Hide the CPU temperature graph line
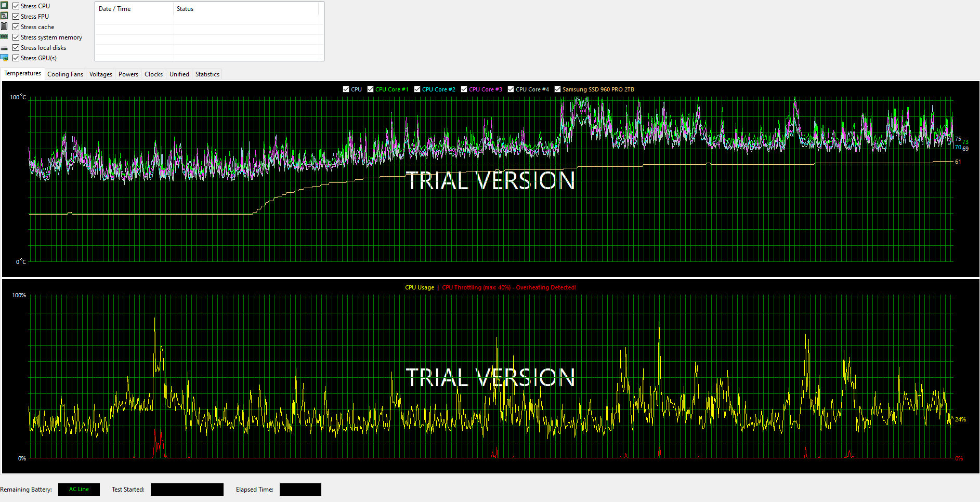 click(x=346, y=89)
